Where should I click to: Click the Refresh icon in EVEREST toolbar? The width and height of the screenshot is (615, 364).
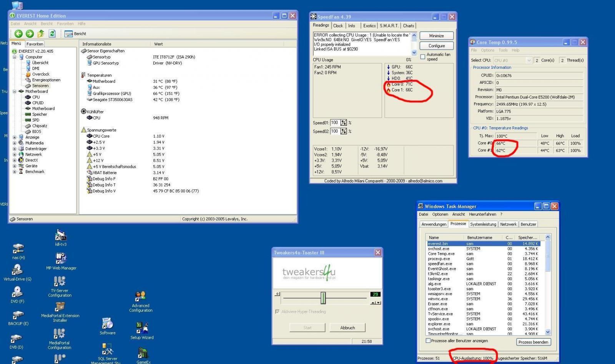click(x=52, y=34)
